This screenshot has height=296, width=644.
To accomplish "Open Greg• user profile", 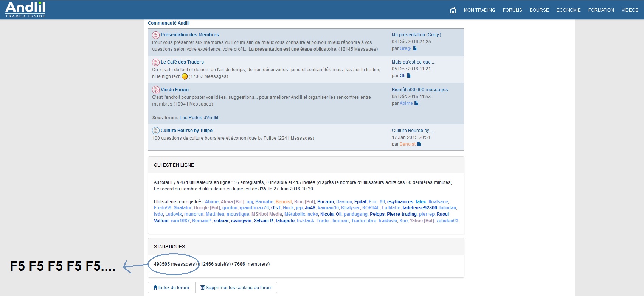I will tap(406, 48).
